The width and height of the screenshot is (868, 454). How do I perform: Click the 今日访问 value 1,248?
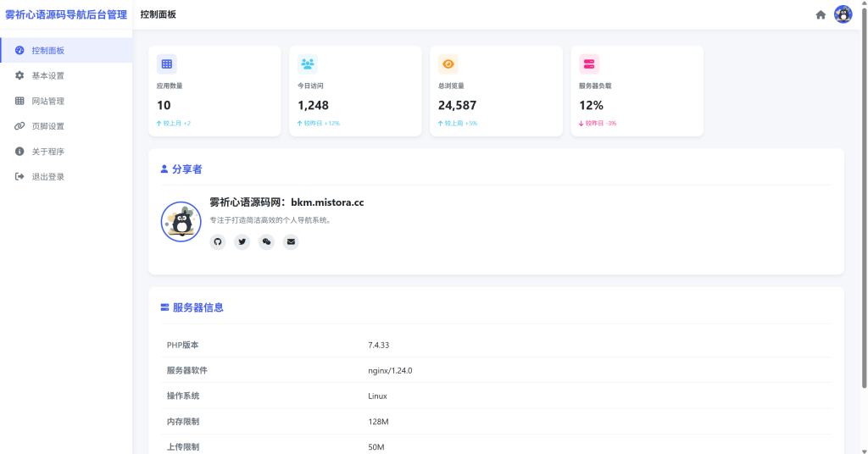[x=313, y=105]
